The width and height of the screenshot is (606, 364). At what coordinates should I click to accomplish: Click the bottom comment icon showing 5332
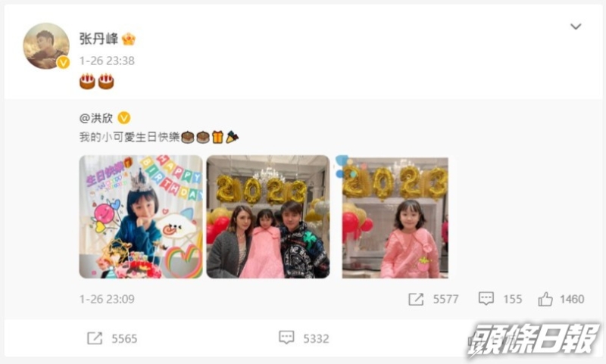[x=286, y=338]
